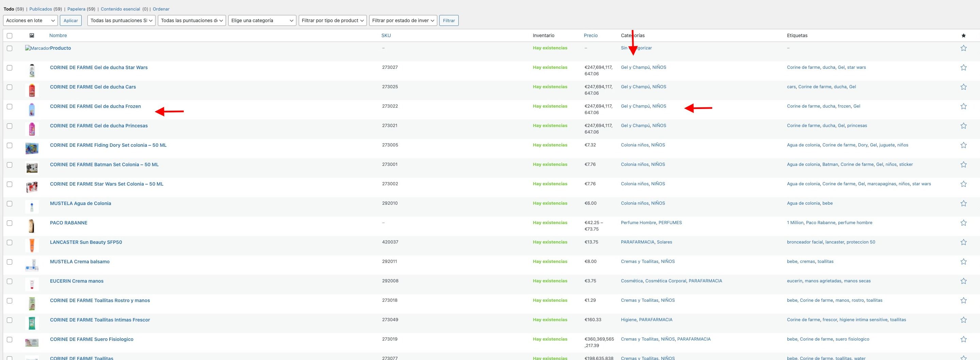Open the Solares category link
This screenshot has width=980, height=360.
coord(665,242)
